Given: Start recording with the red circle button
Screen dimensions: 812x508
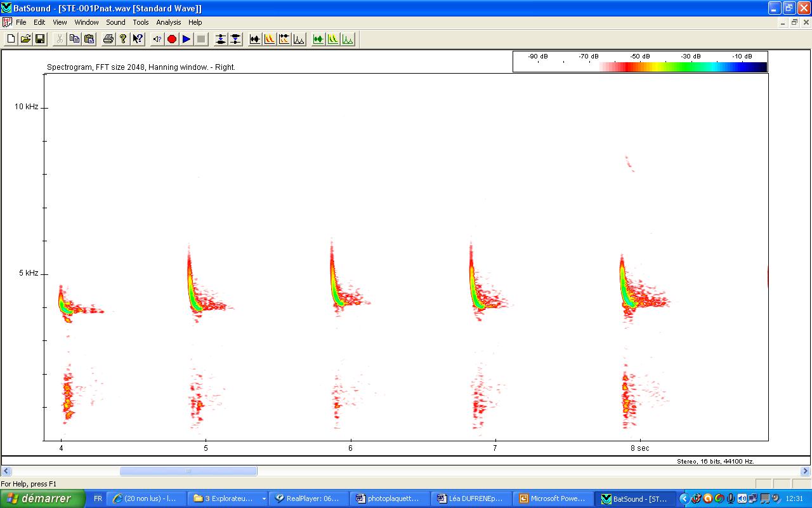Looking at the screenshot, I should [172, 39].
